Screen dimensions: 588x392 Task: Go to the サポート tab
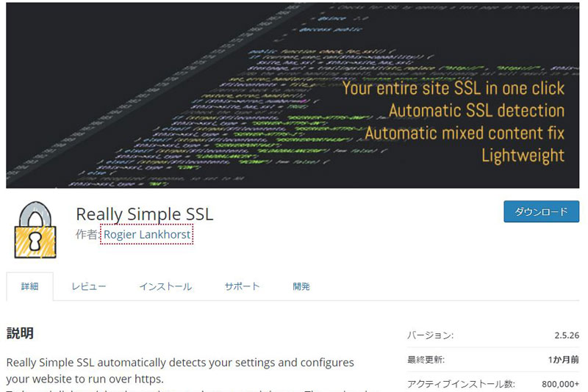pos(242,286)
